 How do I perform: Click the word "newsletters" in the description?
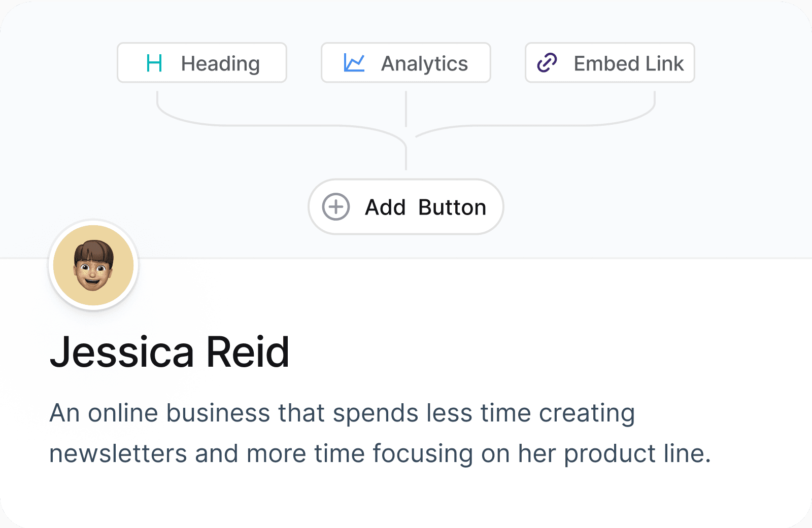coord(118,453)
